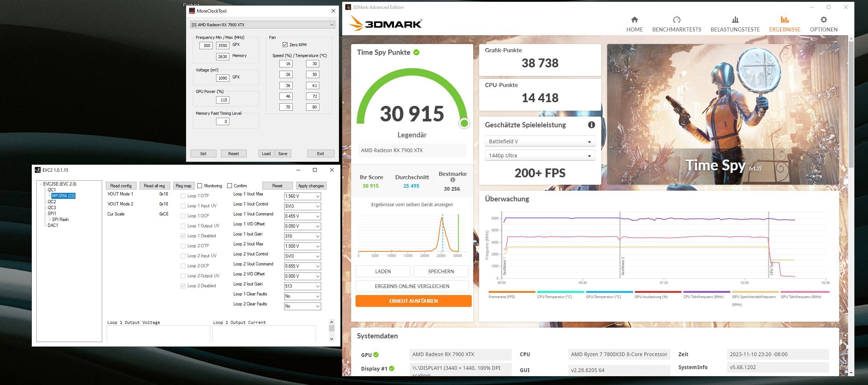Toggle the Zero RPM checkbox
The width and height of the screenshot is (868, 385).
[x=285, y=45]
